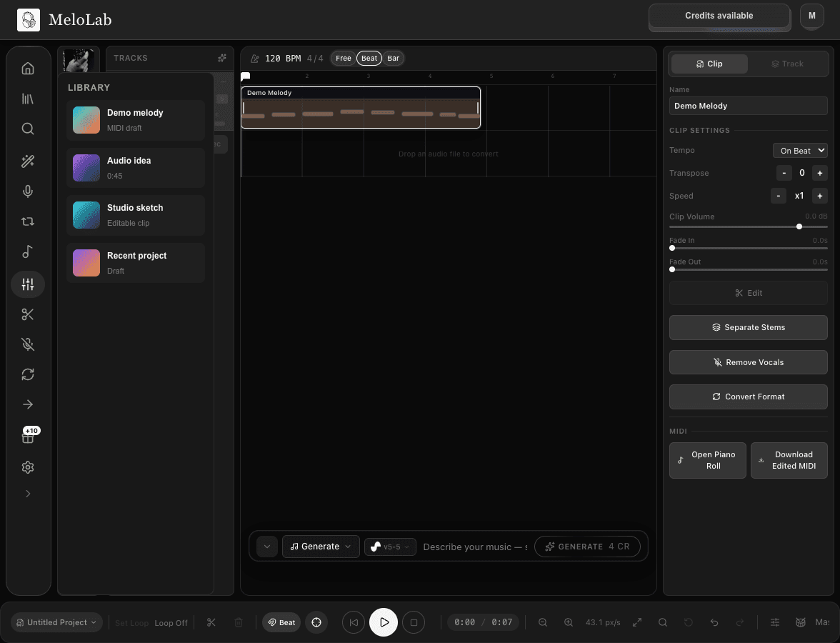Image resolution: width=840 pixels, height=643 pixels.
Task: Click the Describe your music prompt field
Action: coord(475,547)
